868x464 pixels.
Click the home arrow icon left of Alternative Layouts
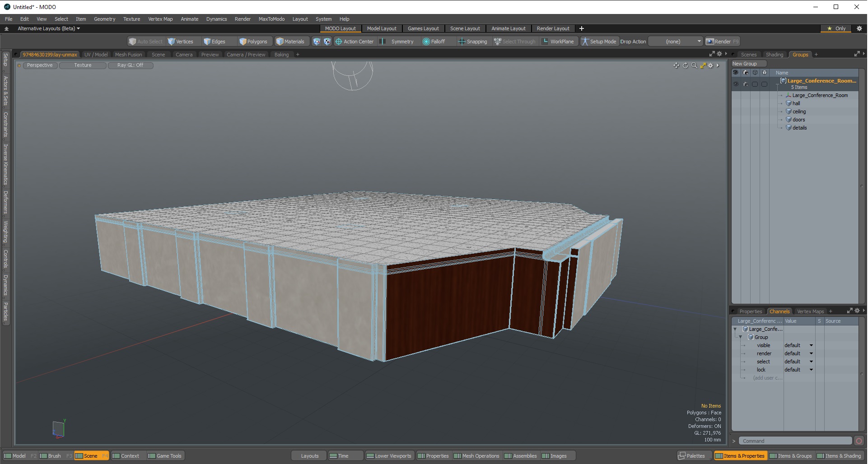tap(6, 28)
